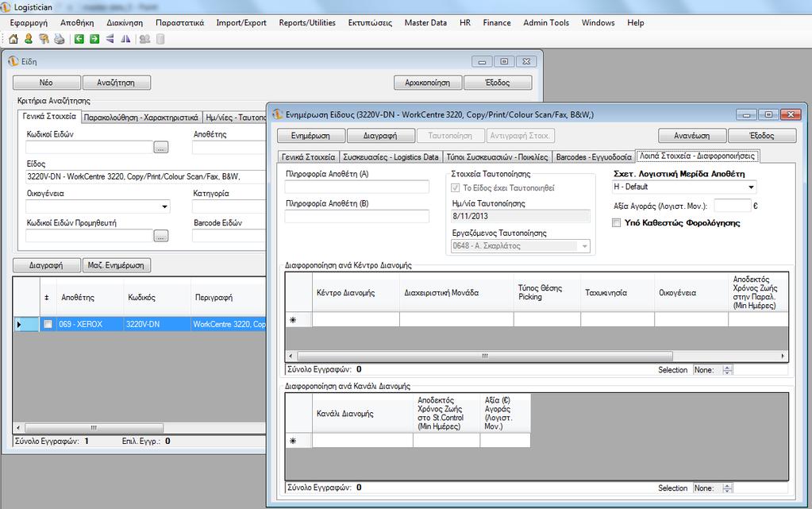
Task: Click the Ενημέρωση Είδους window title icon
Action: tap(278, 114)
